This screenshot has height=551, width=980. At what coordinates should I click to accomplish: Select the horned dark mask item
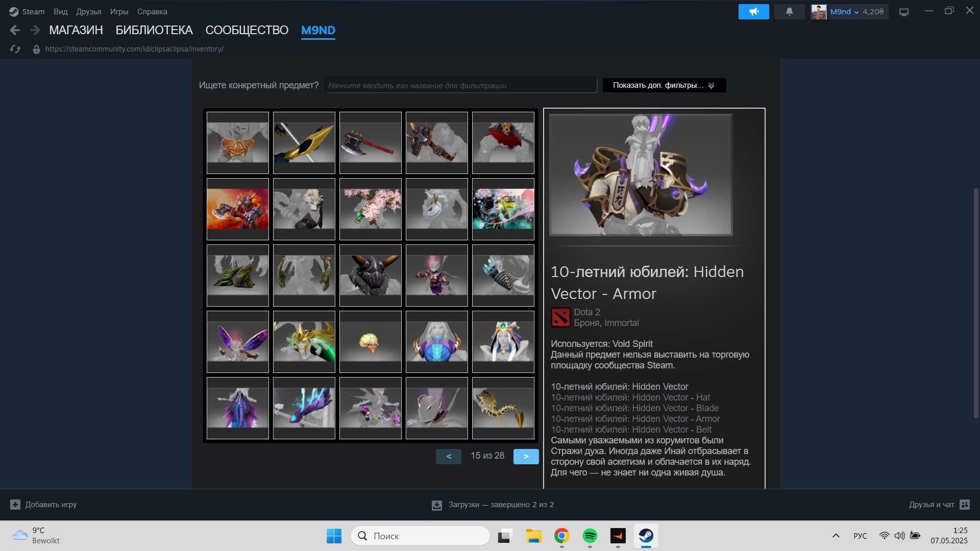pos(371,275)
